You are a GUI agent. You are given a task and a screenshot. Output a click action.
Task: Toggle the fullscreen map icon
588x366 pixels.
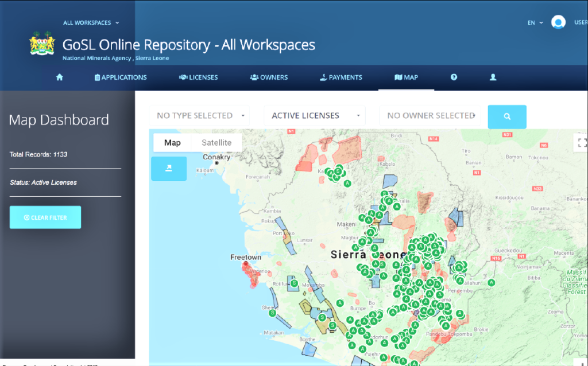coord(582,143)
